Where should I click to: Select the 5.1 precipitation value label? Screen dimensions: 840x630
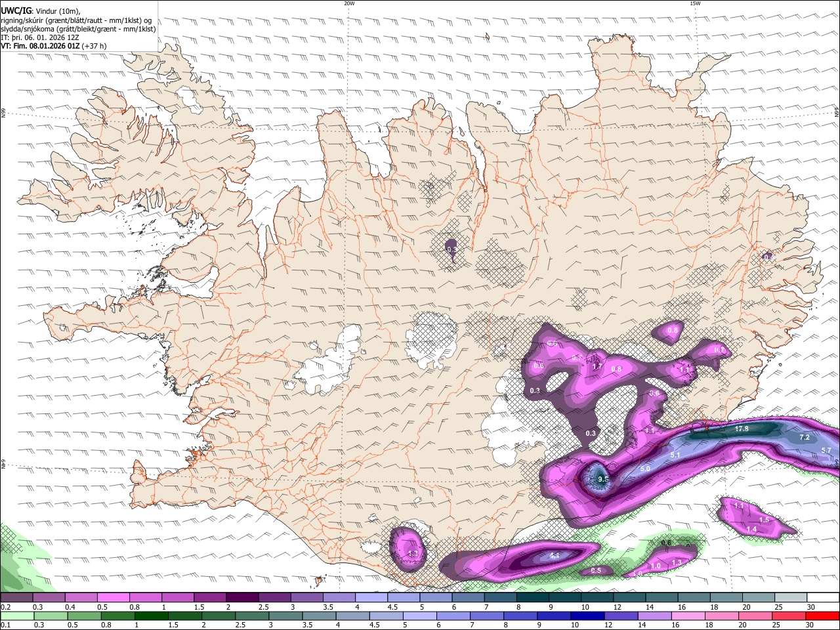pos(675,455)
